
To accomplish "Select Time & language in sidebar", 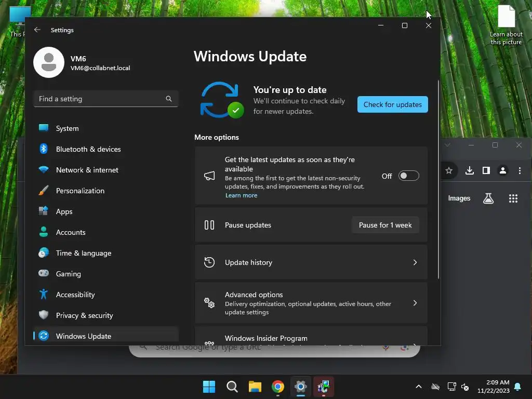I will pos(106,253).
